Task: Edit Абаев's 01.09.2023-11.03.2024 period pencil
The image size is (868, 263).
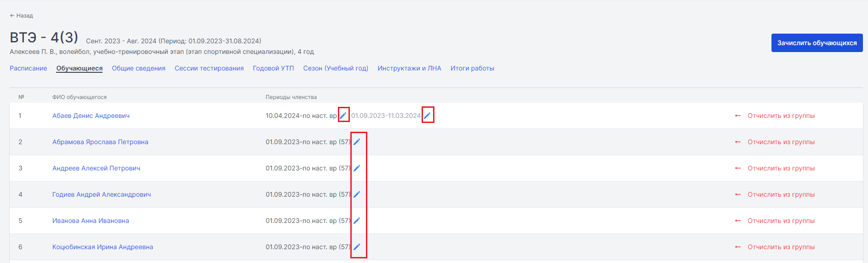Action: pos(427,116)
